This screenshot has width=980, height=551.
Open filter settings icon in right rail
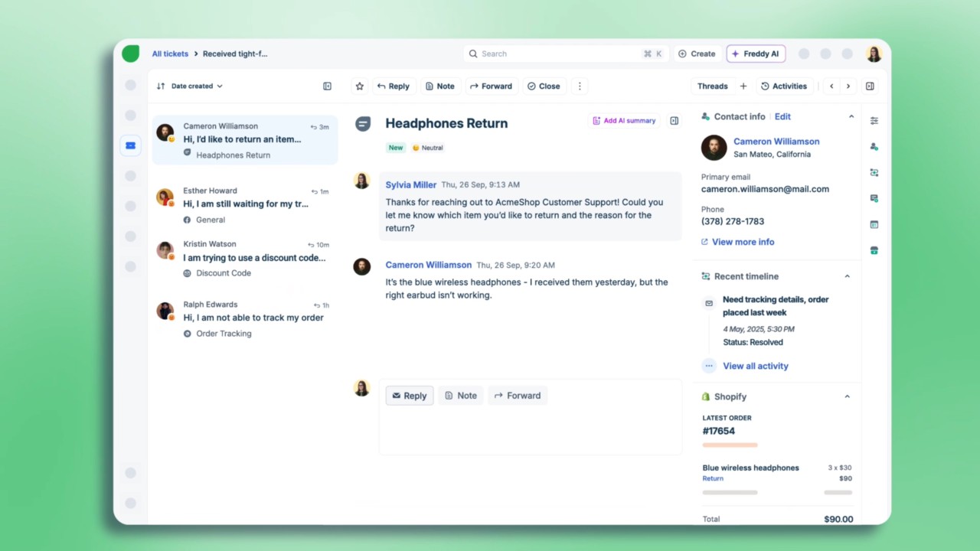coord(874,121)
